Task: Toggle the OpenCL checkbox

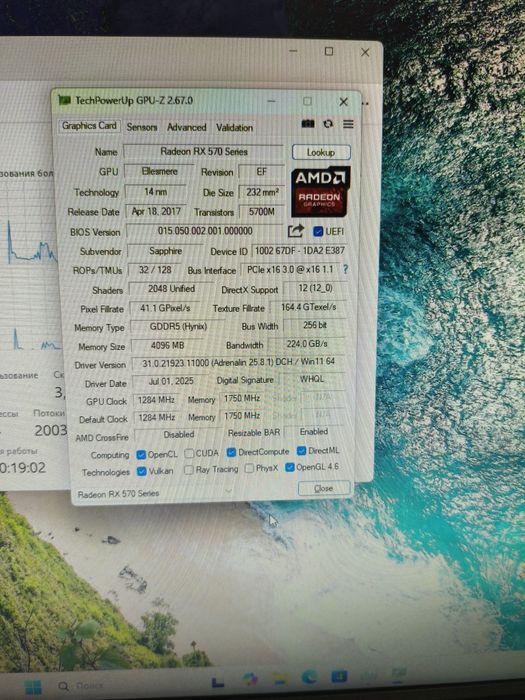Action: [141, 454]
